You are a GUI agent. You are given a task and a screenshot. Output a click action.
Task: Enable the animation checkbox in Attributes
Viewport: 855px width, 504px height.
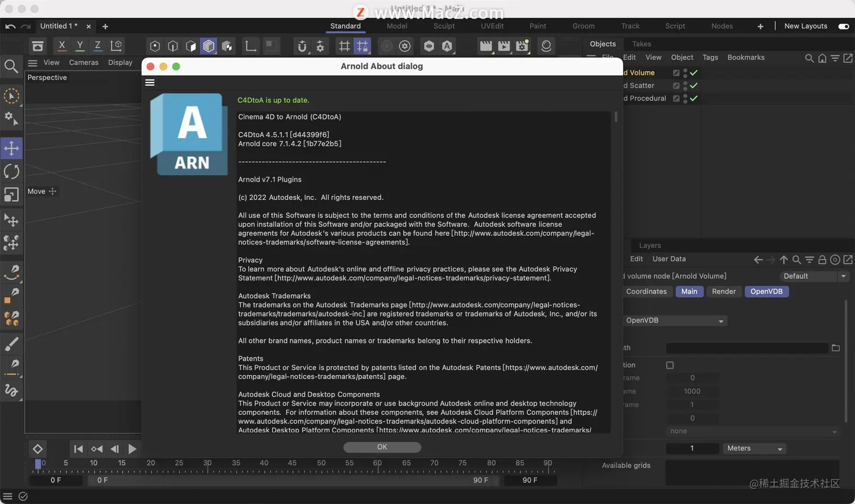click(x=670, y=365)
